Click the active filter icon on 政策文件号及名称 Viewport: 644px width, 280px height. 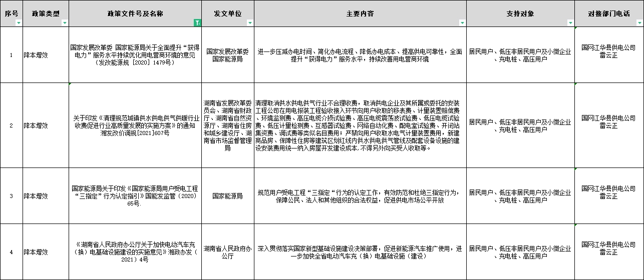point(197,23)
